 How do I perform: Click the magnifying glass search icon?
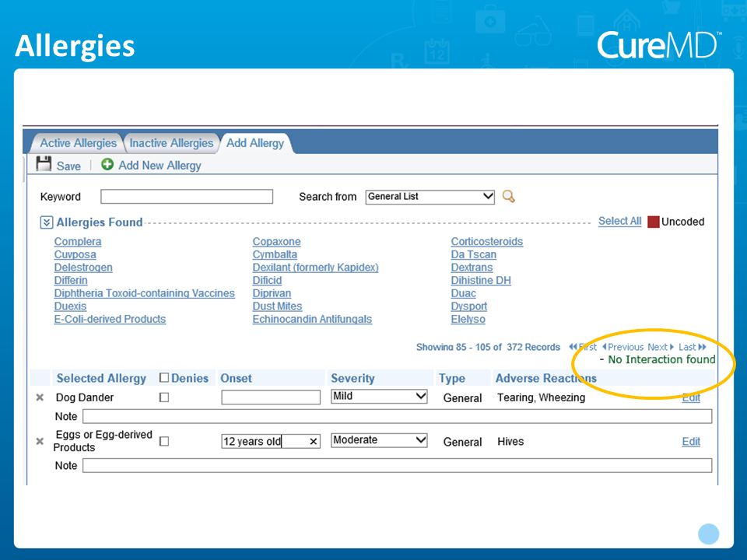tap(508, 196)
